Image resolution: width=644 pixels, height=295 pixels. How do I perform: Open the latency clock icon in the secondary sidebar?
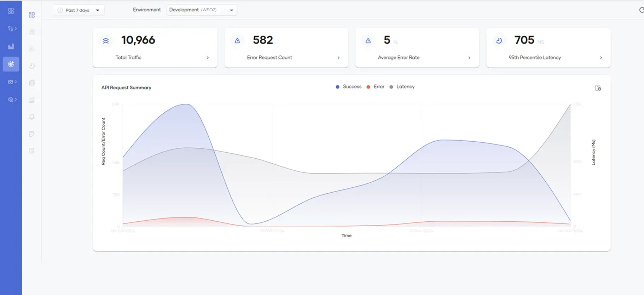click(32, 66)
